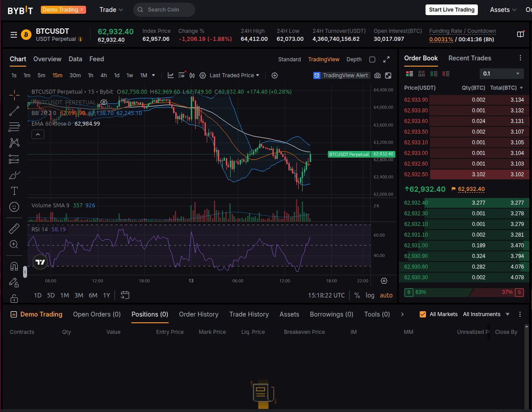Screen dimensions: 532x412
Task: Select the crosshair cursor tool
Action: pos(14,95)
